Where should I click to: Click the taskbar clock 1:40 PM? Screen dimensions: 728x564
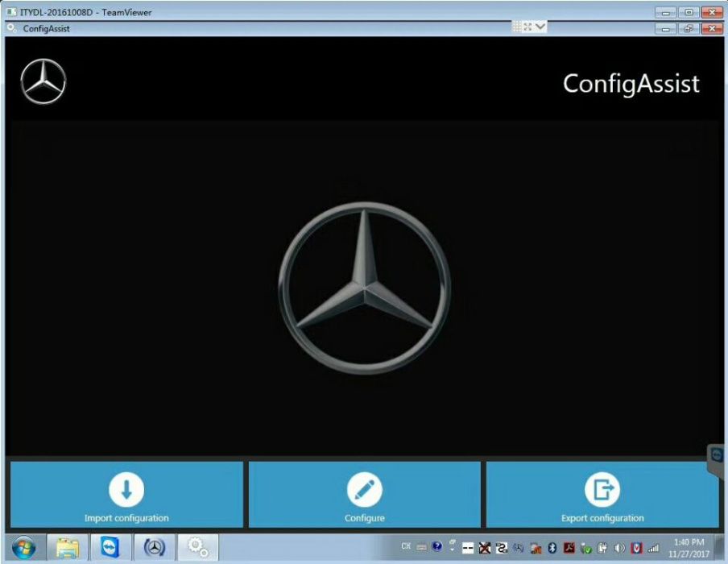click(x=689, y=542)
